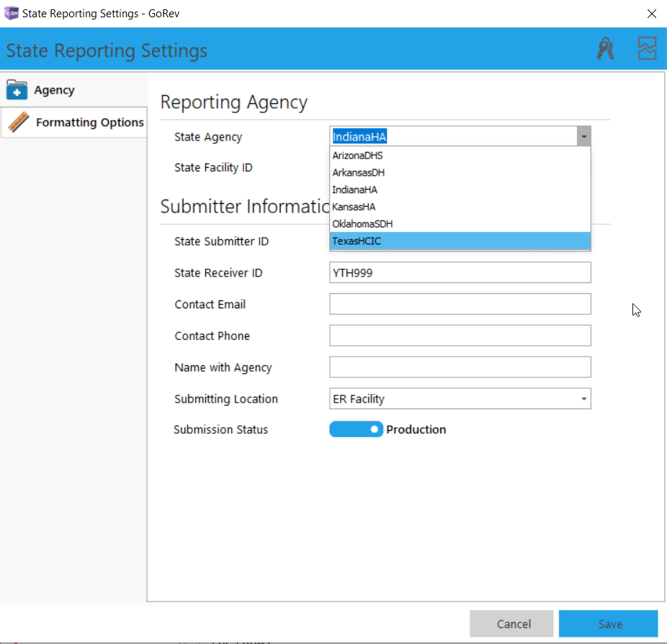
Task: Click the Production status label
Action: pyautogui.click(x=416, y=429)
